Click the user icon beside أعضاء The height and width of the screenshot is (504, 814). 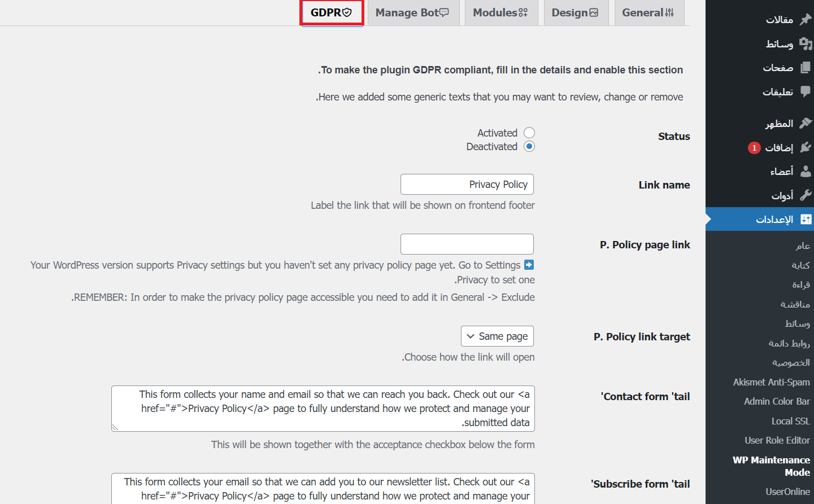(x=806, y=172)
